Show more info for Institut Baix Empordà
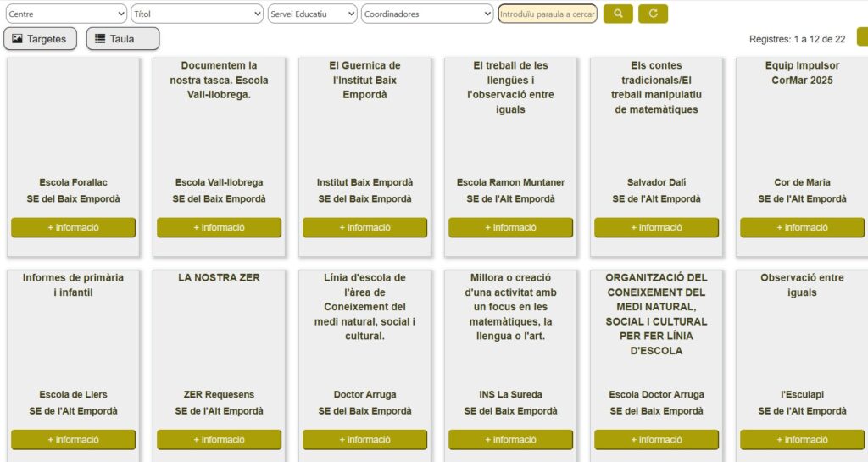The width and height of the screenshot is (868, 462). click(x=364, y=227)
